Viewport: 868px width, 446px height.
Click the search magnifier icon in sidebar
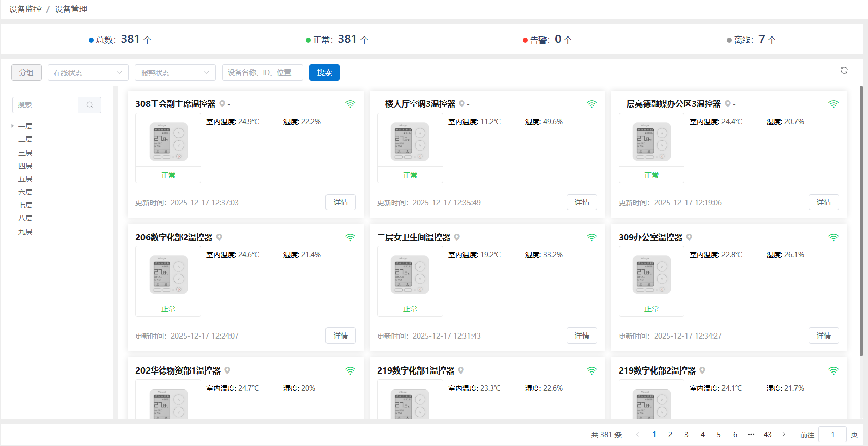90,105
